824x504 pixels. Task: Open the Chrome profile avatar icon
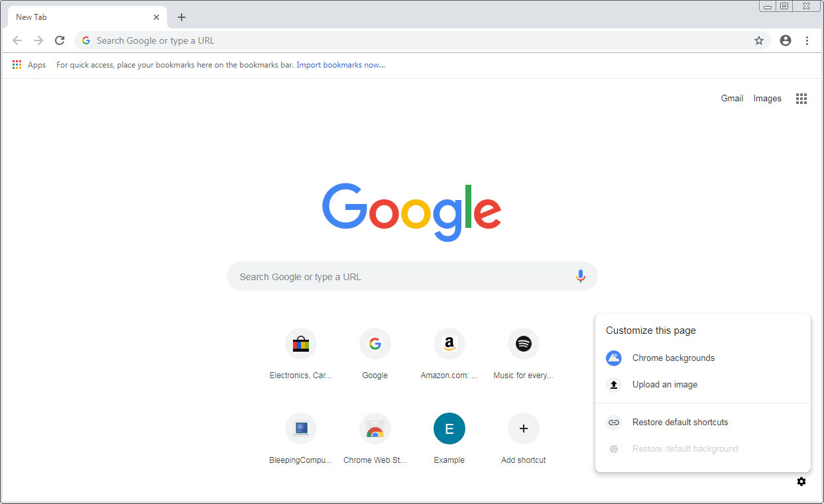[x=786, y=40]
